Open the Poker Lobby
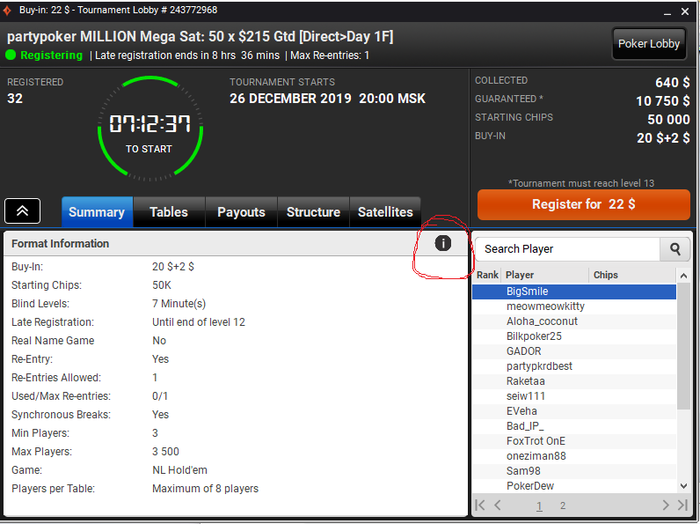700x524 pixels. 649,44
